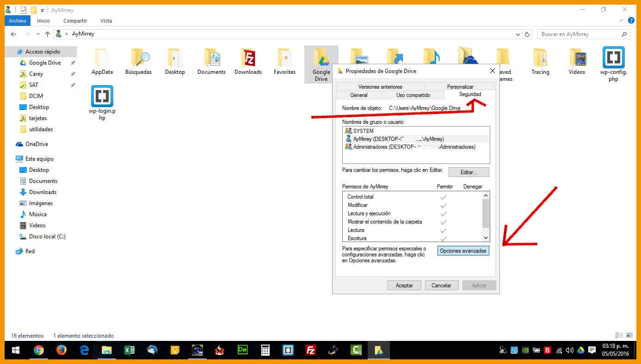Open Calculator from the taskbar
641x364 pixels.
pyautogui.click(x=265, y=350)
